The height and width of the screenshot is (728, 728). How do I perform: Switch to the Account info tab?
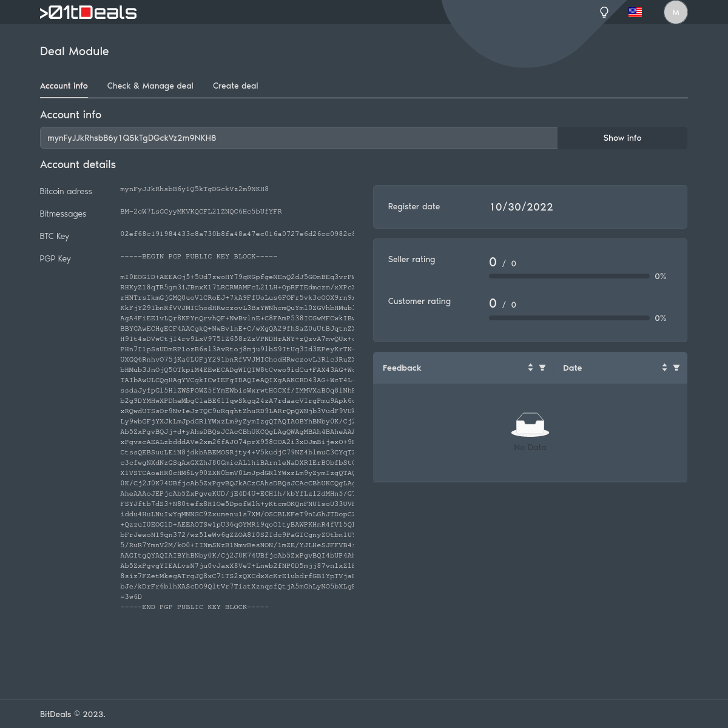[64, 86]
